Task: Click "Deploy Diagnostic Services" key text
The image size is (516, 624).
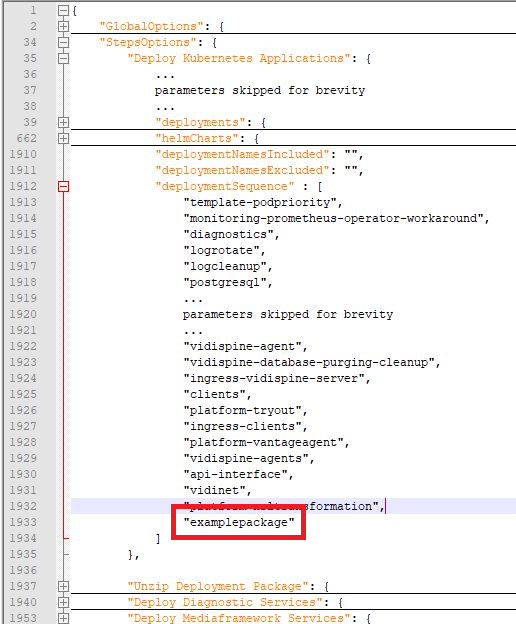Action: click(x=225, y=602)
